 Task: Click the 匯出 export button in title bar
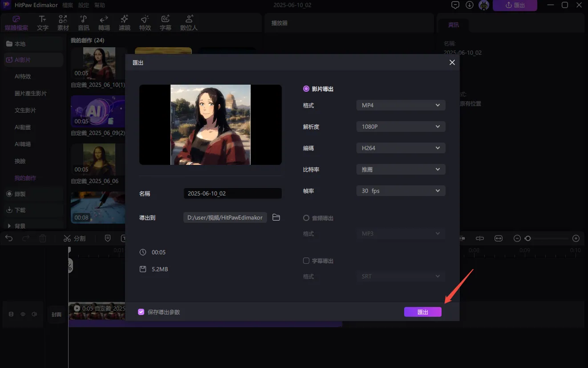(515, 5)
